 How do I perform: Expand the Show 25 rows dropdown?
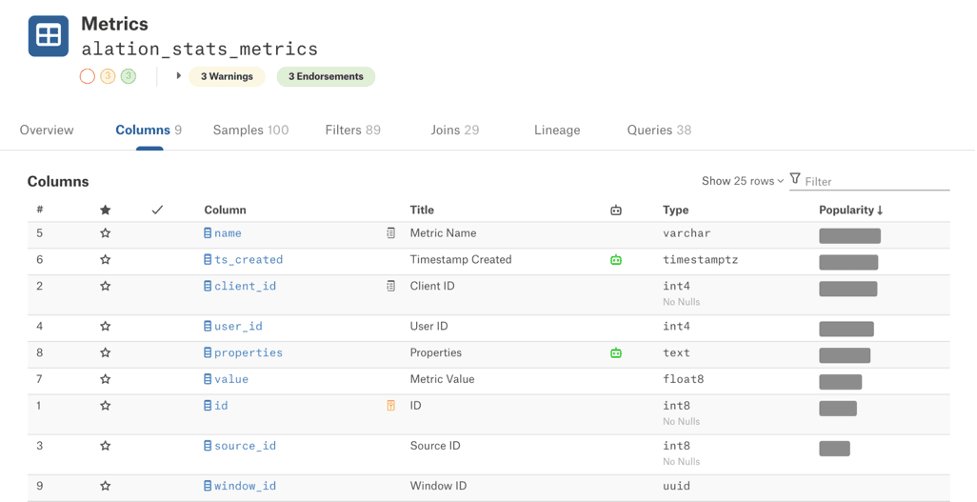(x=742, y=181)
